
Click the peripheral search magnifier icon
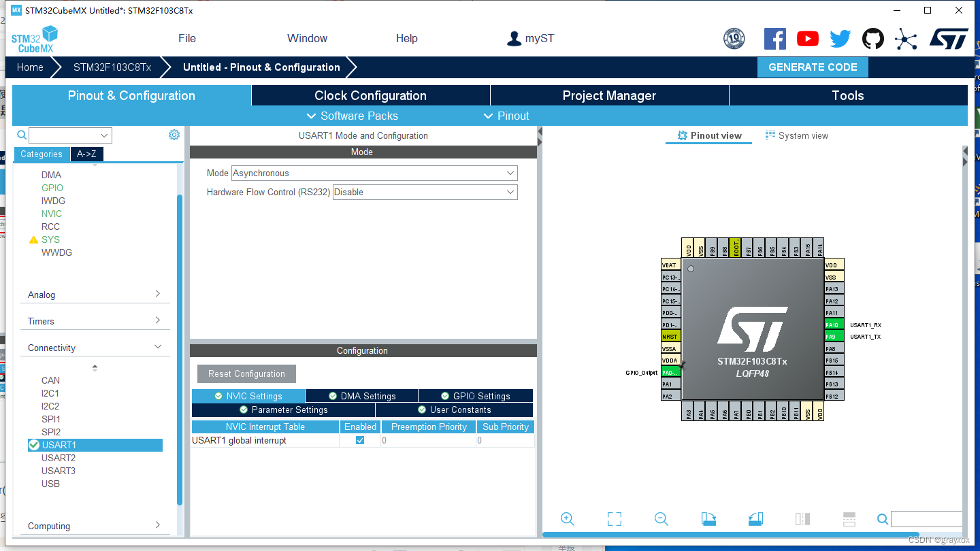point(22,135)
